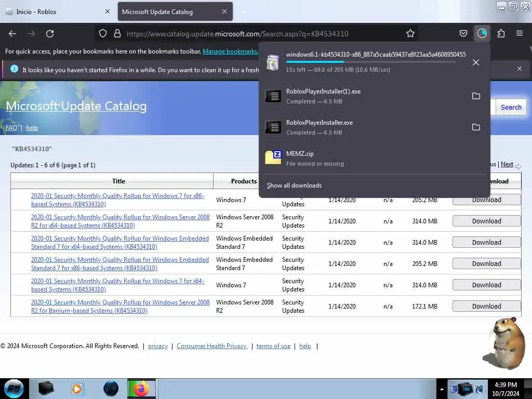Open Embedded Standard 7 x64 rollup link

[120, 243]
